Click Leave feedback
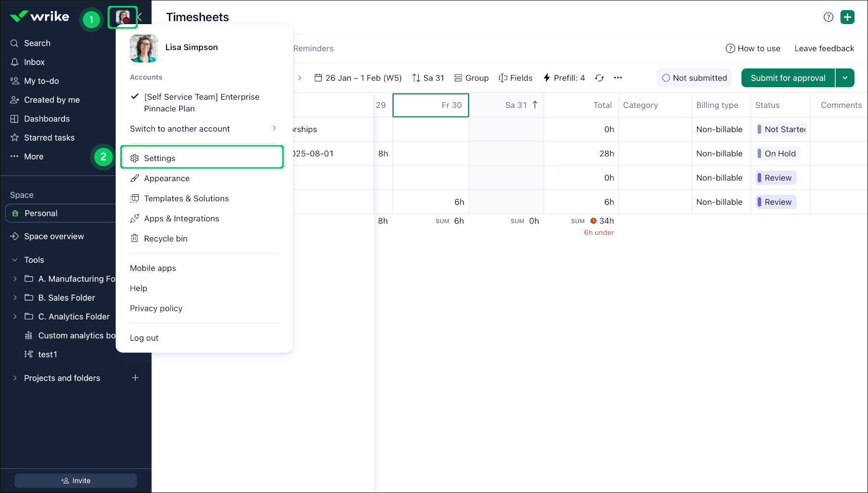This screenshot has height=493, width=868. (824, 48)
